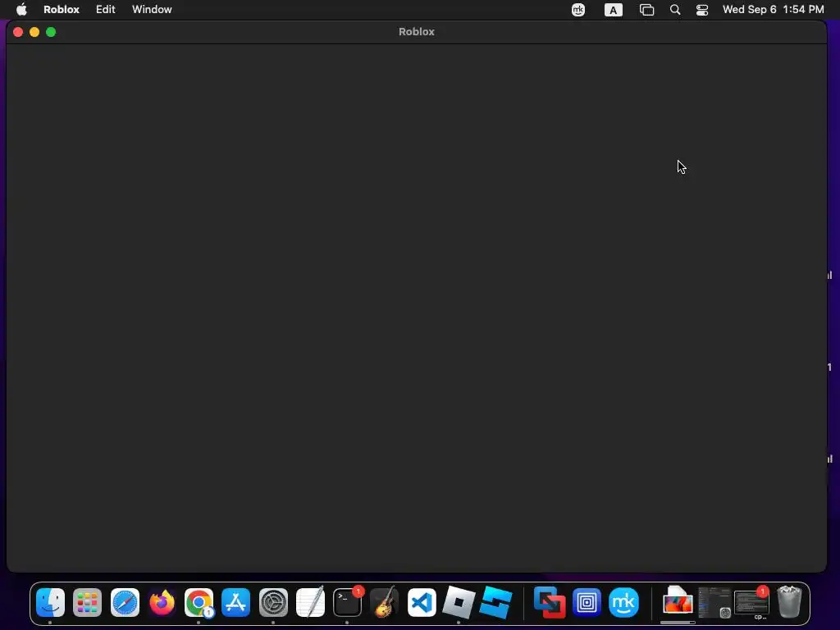Restore the minimized wallpaper image window

678,602
